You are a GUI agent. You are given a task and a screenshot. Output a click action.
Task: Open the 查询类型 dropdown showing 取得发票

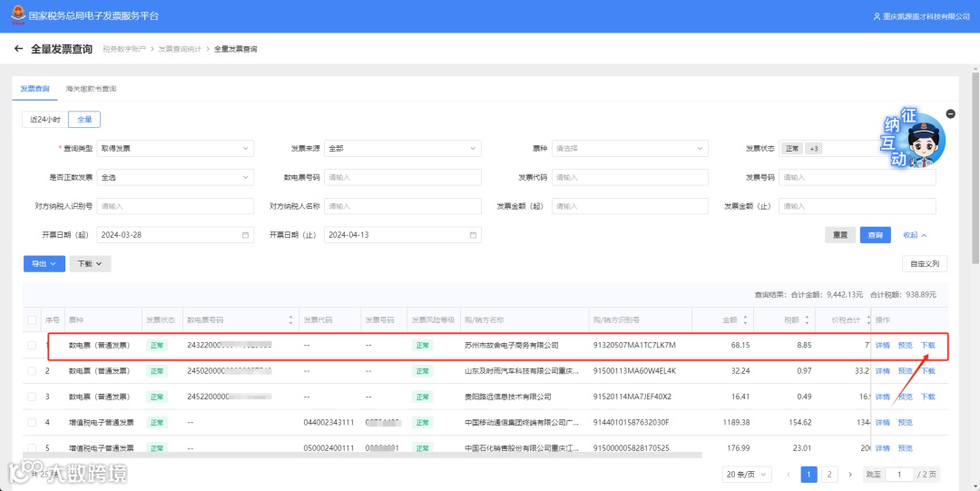(175, 148)
